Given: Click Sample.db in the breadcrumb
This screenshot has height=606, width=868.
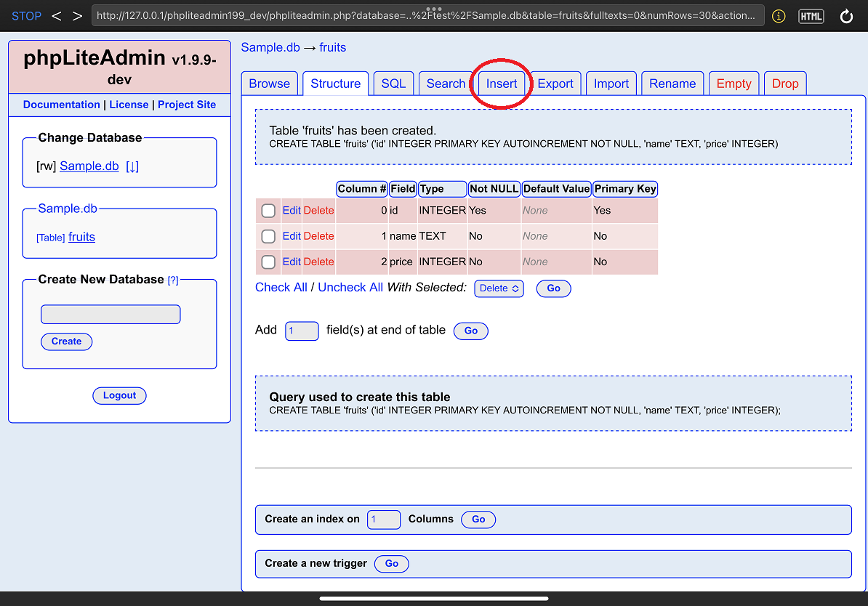Looking at the screenshot, I should click(270, 48).
